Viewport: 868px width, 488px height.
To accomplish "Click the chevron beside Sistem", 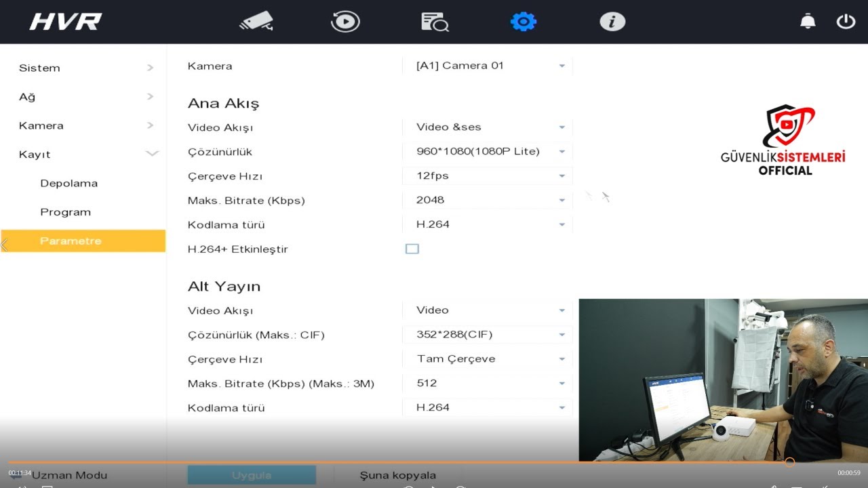I will 151,68.
